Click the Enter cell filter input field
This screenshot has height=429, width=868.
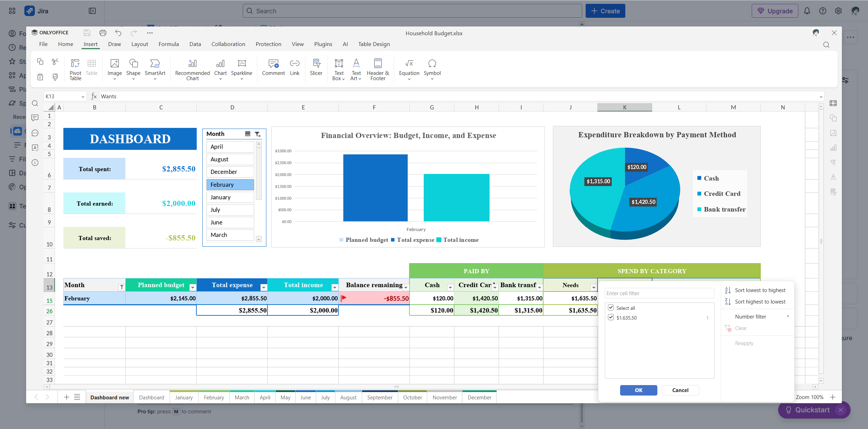click(x=659, y=293)
